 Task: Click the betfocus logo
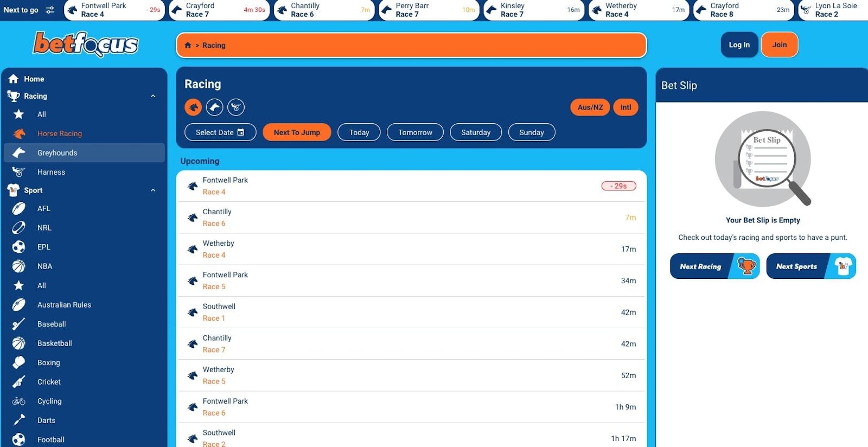[86, 44]
